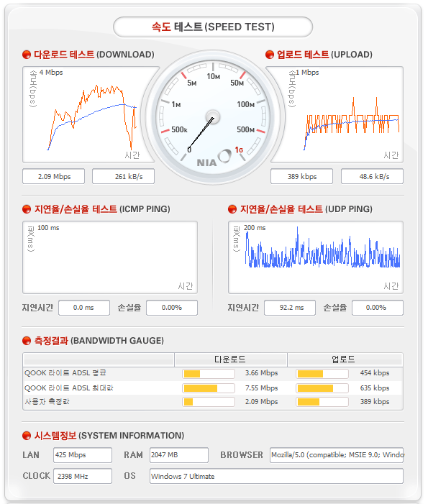Click the 200 ms axis label
Viewport: 428px width, 504px height.
[255, 228]
